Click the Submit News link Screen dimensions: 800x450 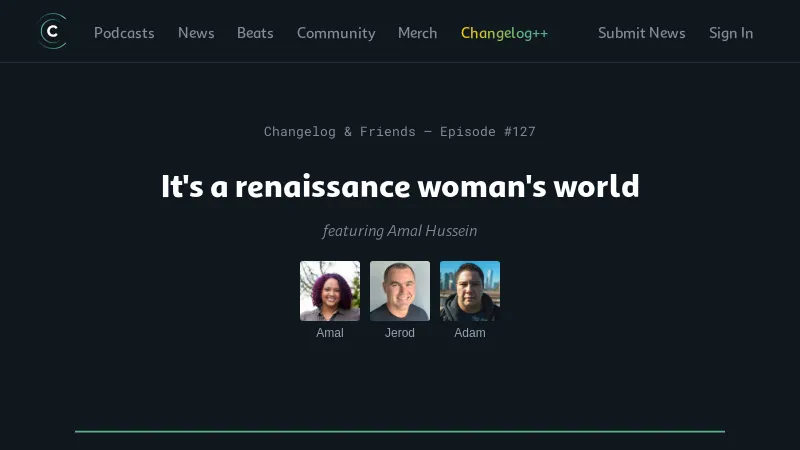(x=641, y=33)
